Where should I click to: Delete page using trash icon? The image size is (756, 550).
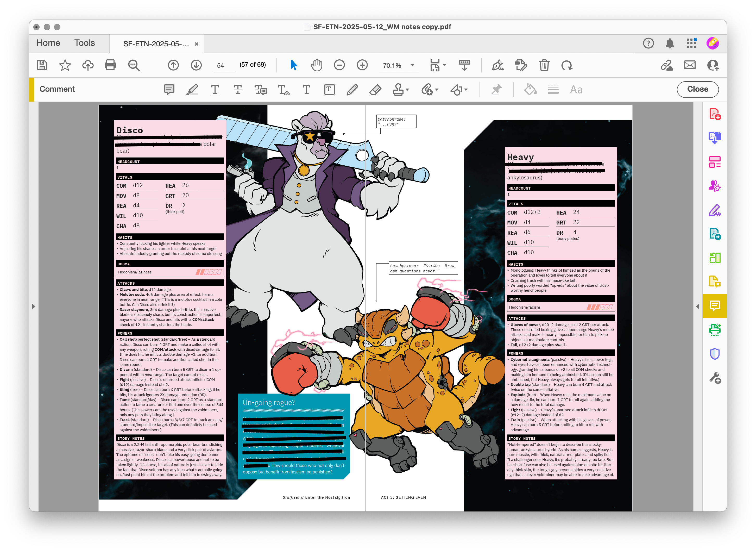tap(544, 65)
